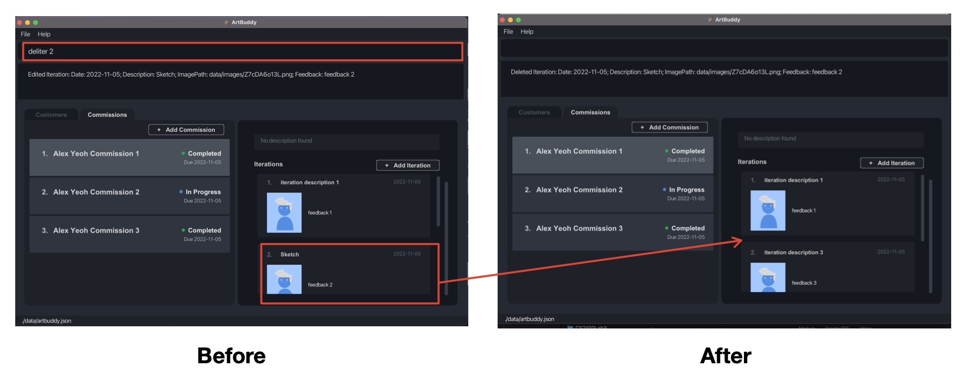Click empty command box in After window

724,48
